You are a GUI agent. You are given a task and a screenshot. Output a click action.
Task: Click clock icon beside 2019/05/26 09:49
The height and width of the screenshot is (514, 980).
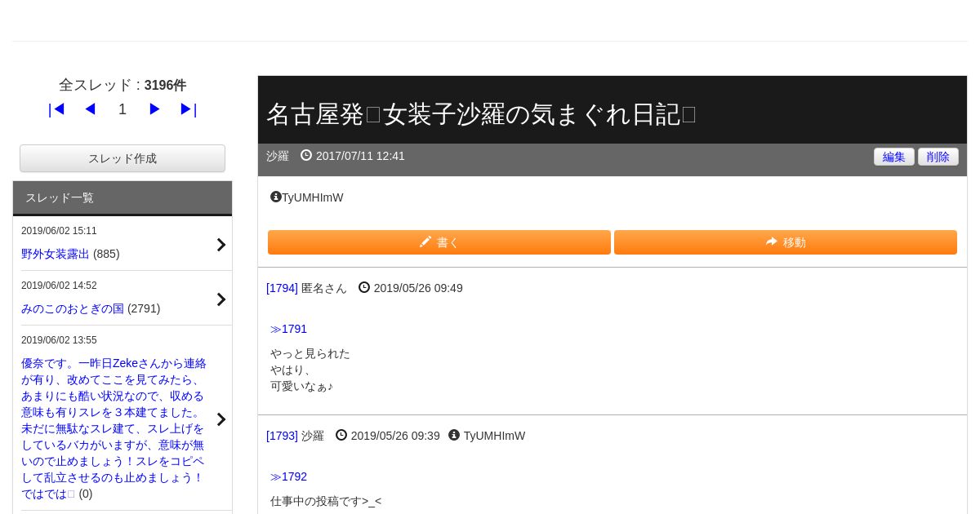pos(364,287)
